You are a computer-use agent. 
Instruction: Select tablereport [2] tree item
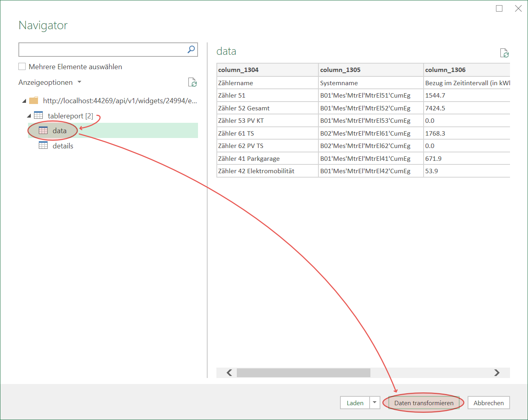click(x=70, y=116)
